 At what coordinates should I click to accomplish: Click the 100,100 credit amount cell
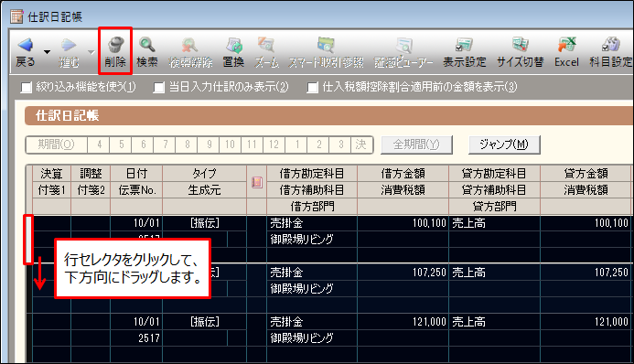click(x=586, y=223)
